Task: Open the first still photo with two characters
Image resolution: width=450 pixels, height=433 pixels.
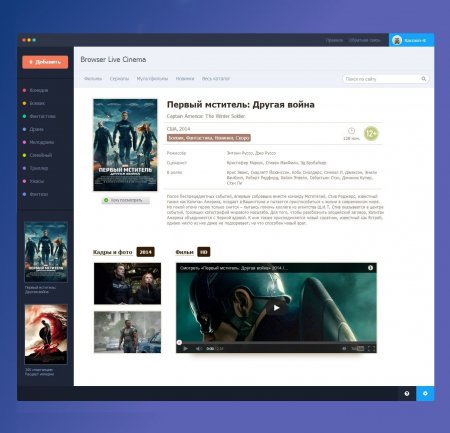Action: [127, 284]
